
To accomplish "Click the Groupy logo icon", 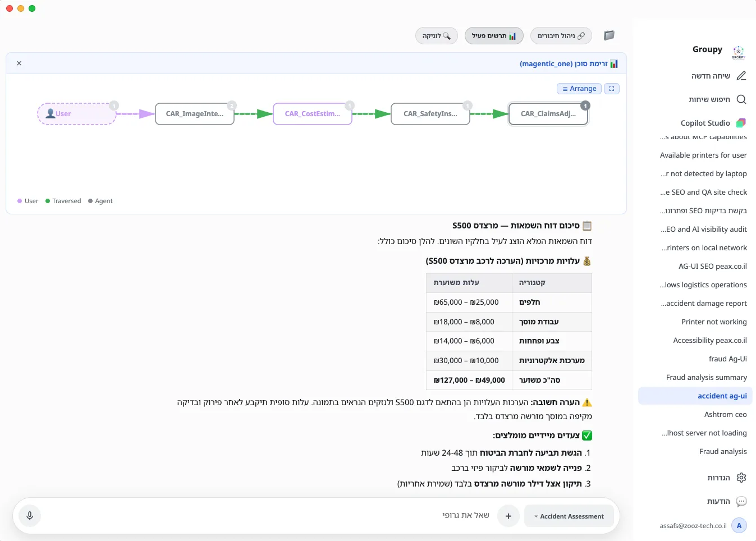I will (739, 52).
